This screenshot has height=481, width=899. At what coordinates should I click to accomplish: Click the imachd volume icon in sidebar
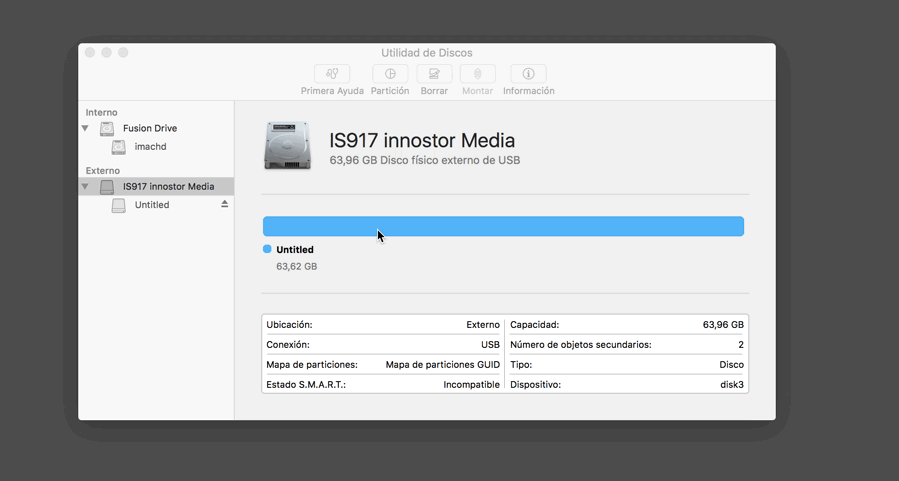click(x=119, y=147)
